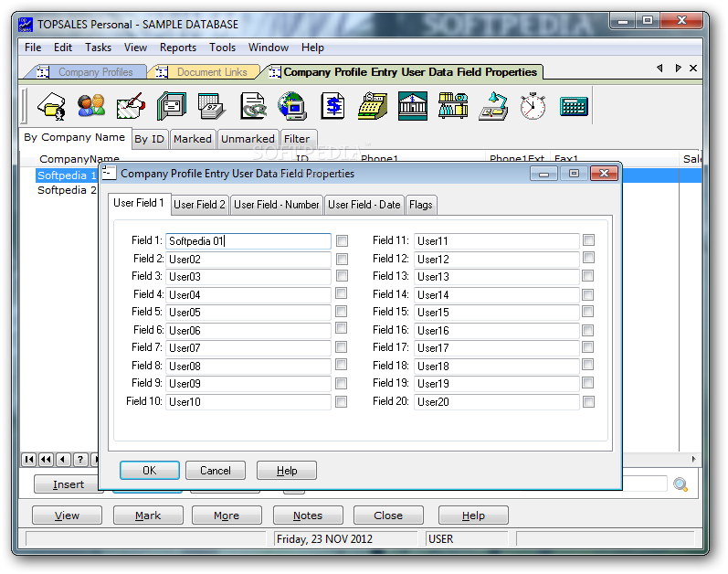Click into the Field 12 text box
728x574 pixels.
(x=497, y=260)
